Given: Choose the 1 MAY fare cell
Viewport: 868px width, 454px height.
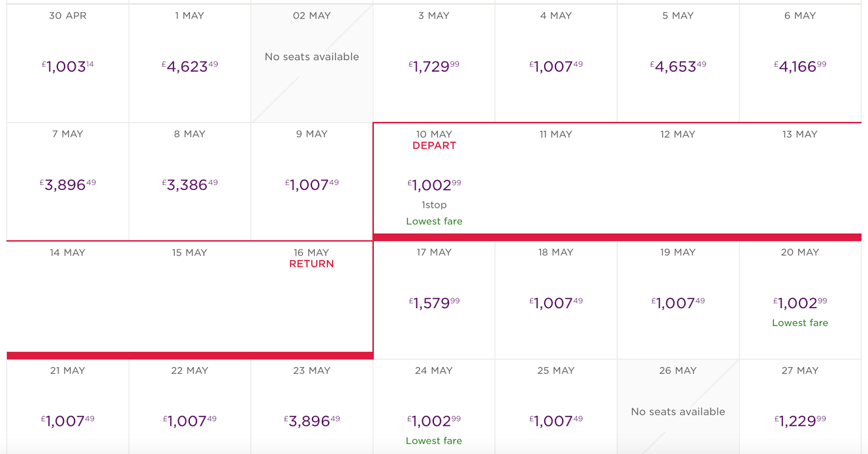Looking at the screenshot, I should (x=190, y=63).
